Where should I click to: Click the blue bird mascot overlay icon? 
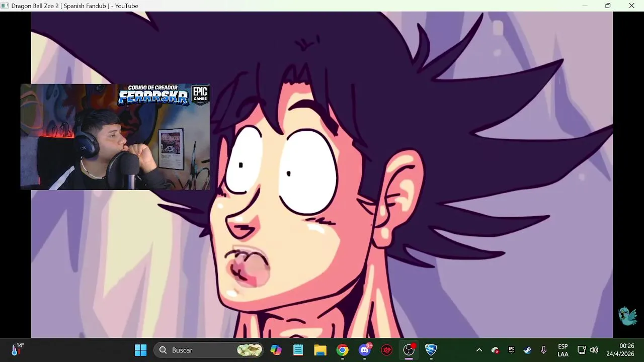click(627, 316)
